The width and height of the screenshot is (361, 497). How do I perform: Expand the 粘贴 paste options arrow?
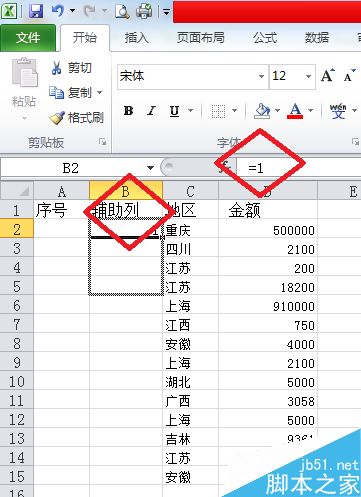(24, 118)
